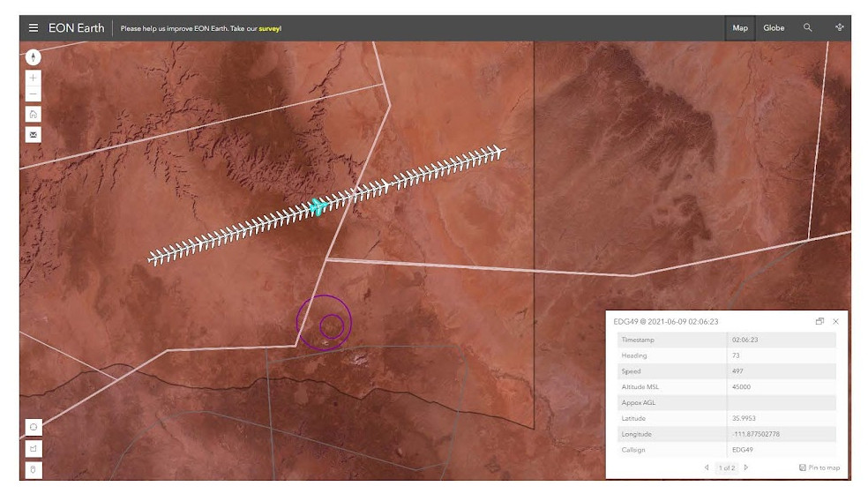Click the mouse navigation icon
Viewport: 868px width, 501px height.
34,469
